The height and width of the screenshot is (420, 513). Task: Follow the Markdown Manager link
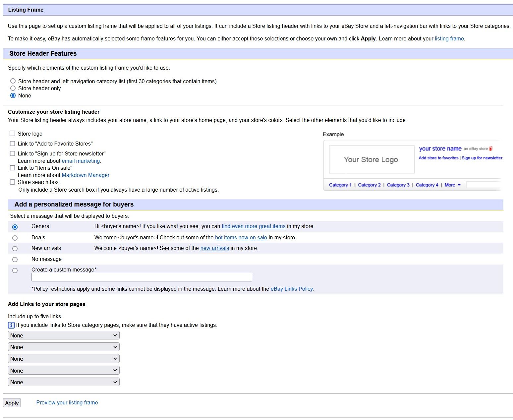point(85,175)
